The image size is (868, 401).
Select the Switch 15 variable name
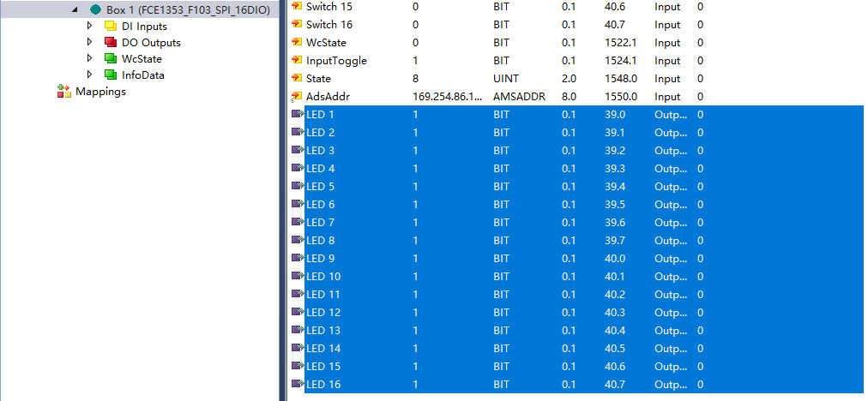(x=329, y=7)
